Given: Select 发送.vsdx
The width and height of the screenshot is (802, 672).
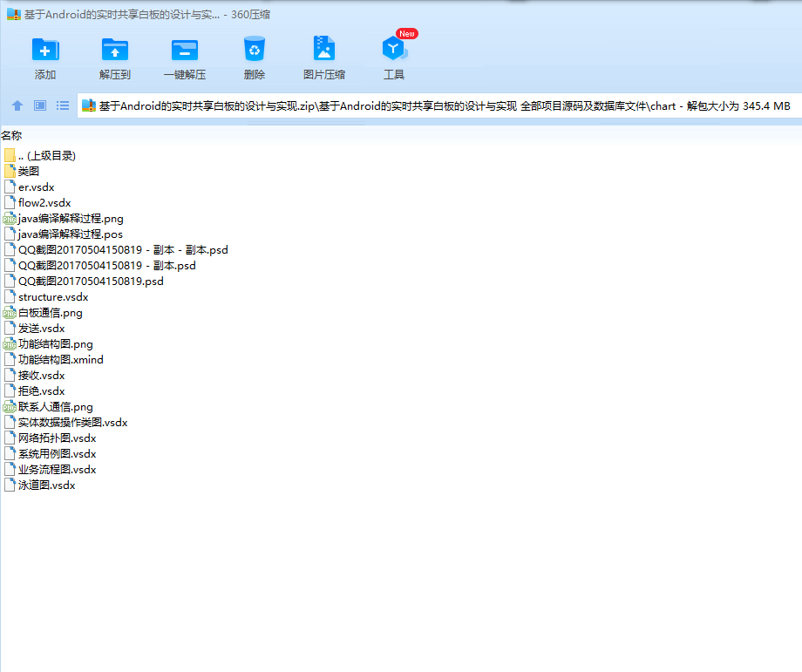Looking at the screenshot, I should [x=34, y=329].
